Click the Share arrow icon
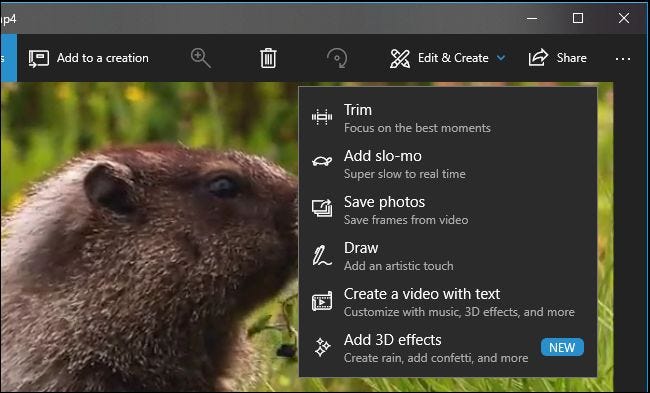Image resolution: width=650 pixels, height=393 pixels. (x=538, y=58)
